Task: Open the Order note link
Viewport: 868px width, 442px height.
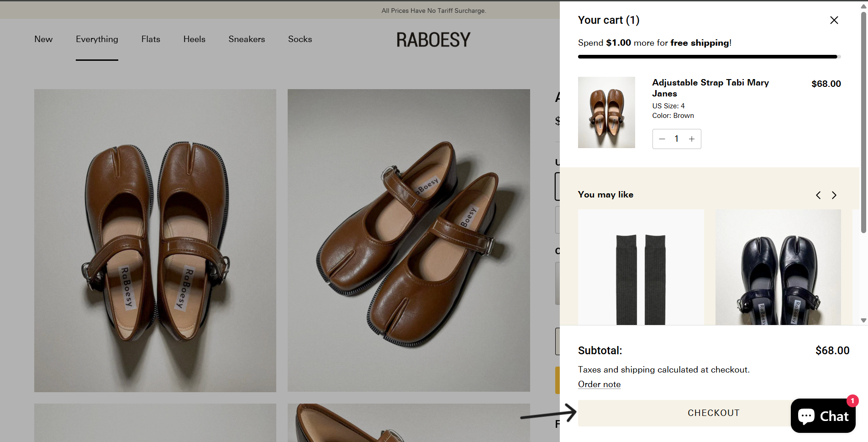Action: click(x=599, y=384)
